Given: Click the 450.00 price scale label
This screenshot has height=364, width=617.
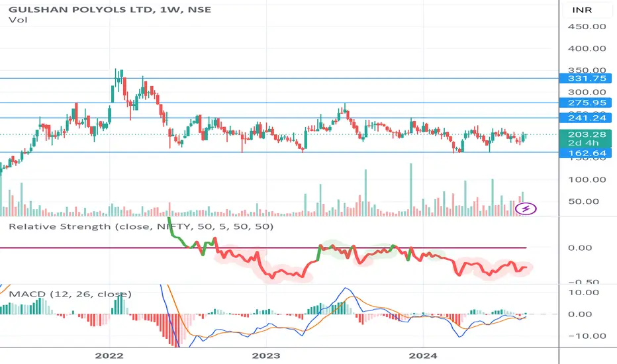Looking at the screenshot, I should click(x=587, y=26).
